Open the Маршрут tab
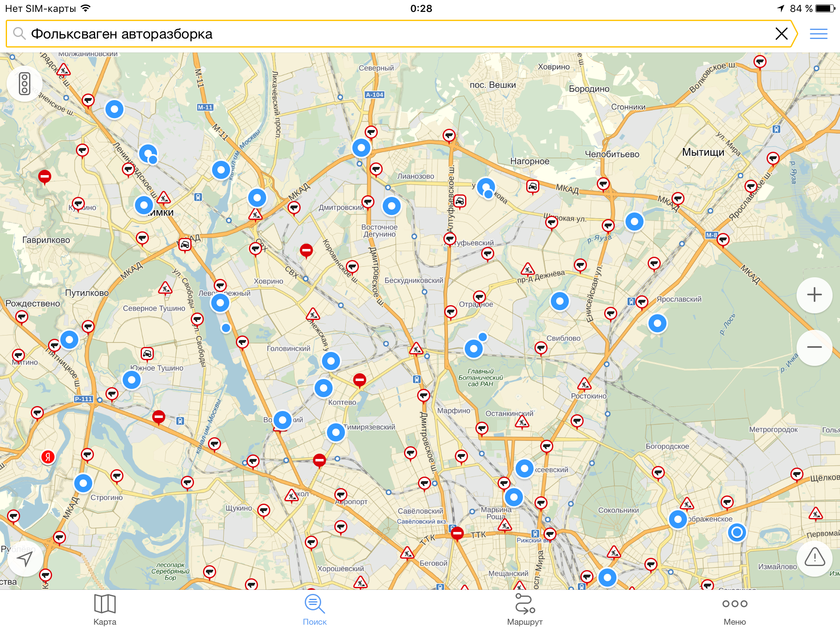840x630 pixels. (x=525, y=609)
